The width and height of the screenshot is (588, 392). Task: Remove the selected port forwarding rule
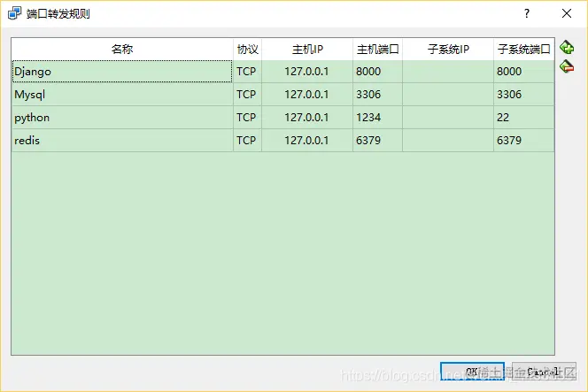point(567,66)
